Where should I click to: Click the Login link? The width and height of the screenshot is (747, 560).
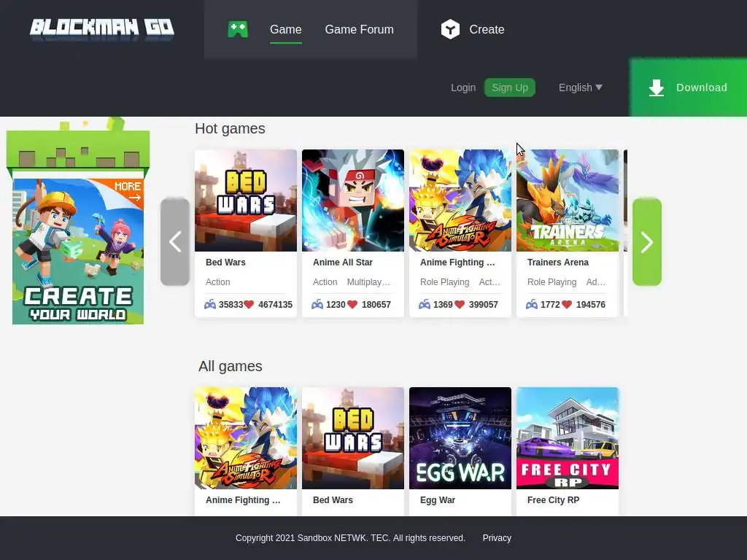tap(463, 87)
